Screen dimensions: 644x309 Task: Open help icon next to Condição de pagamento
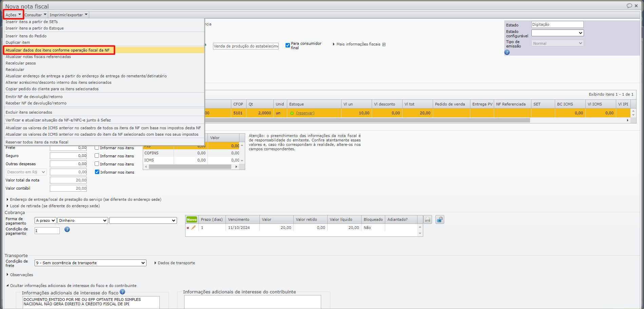[67, 229]
